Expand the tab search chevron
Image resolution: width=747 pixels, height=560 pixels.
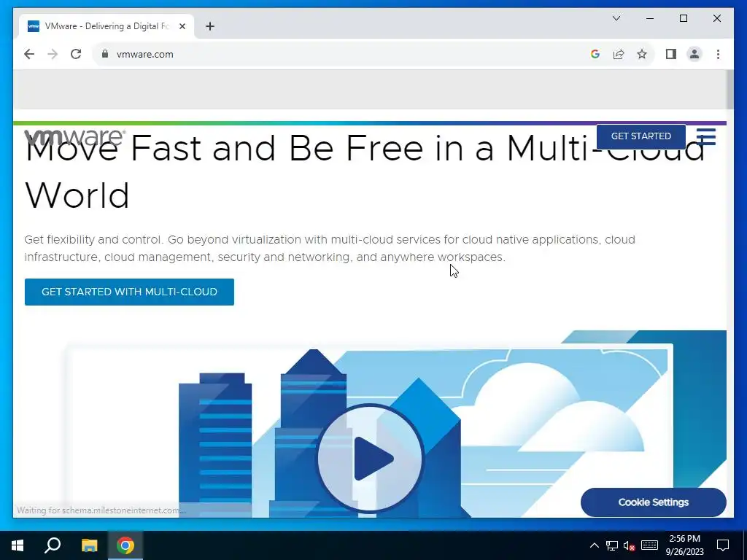coord(616,18)
